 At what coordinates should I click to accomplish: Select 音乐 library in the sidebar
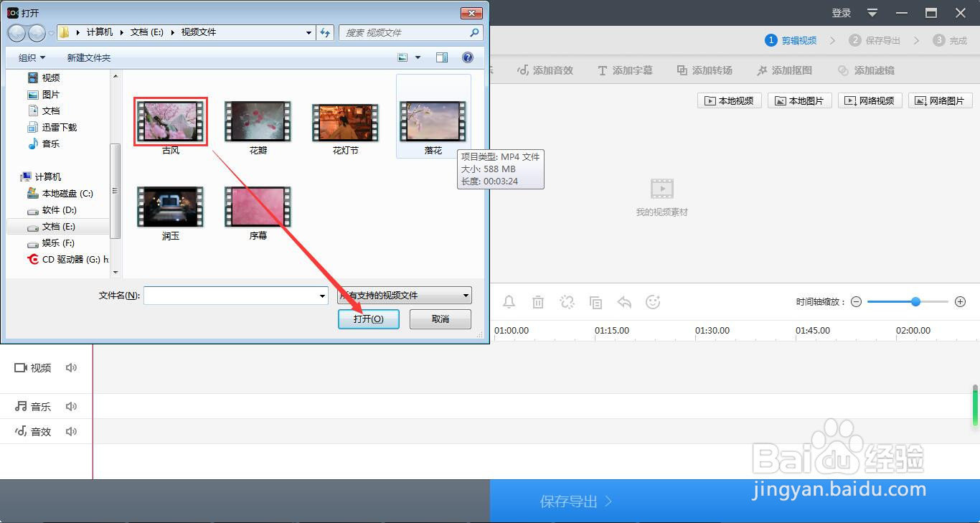43,143
